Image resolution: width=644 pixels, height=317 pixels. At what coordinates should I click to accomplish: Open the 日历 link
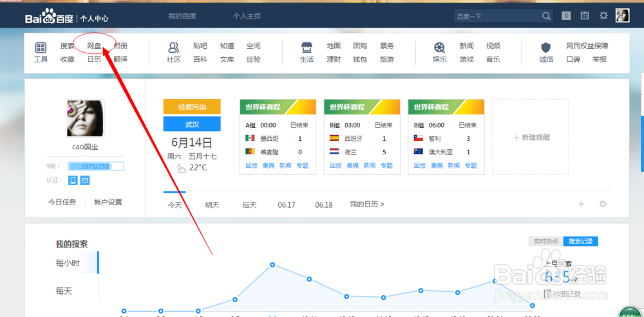(94, 59)
